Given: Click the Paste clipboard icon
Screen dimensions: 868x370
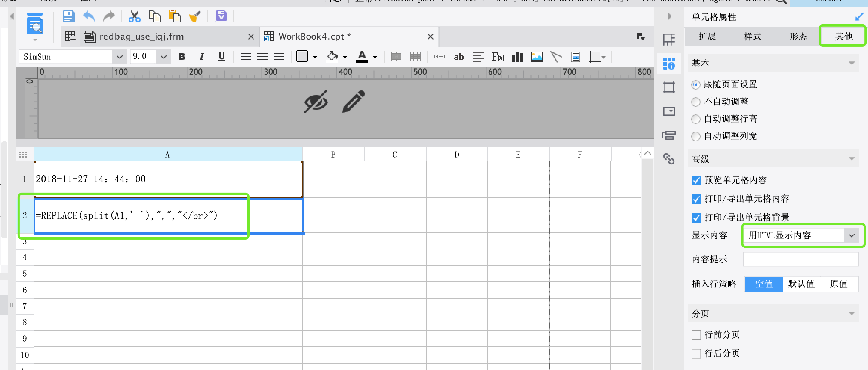Looking at the screenshot, I should pos(175,16).
